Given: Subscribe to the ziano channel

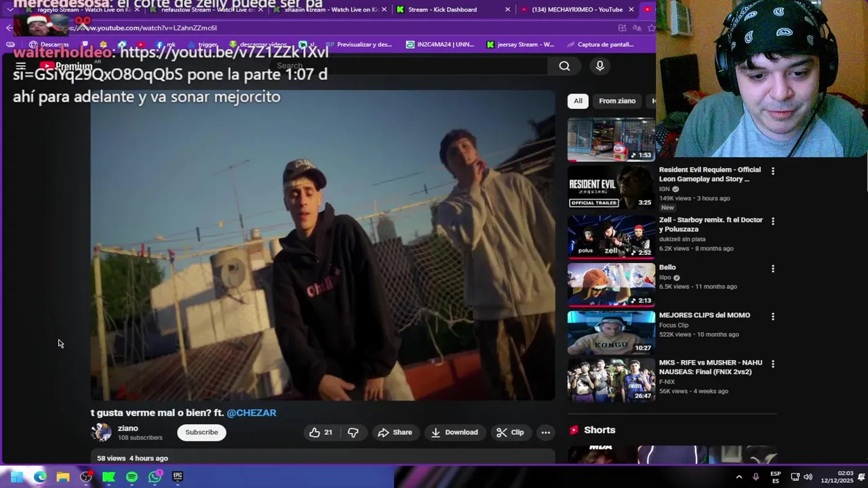Looking at the screenshot, I should coord(201,432).
